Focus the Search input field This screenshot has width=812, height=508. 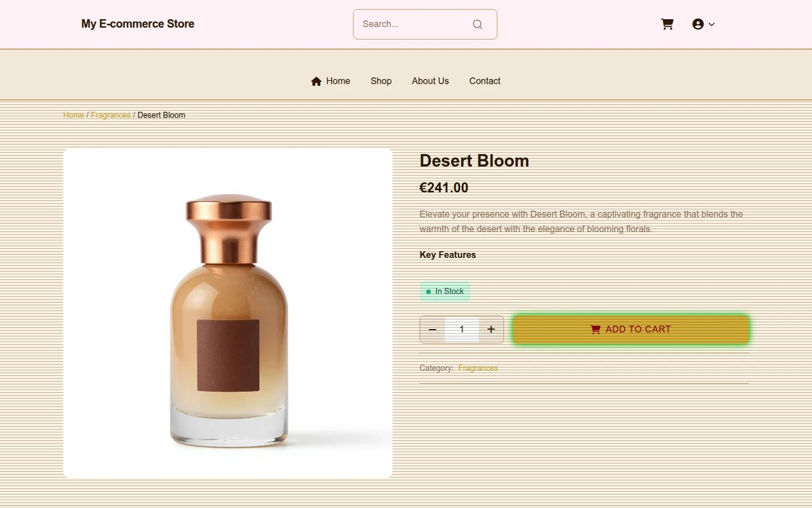(x=425, y=24)
